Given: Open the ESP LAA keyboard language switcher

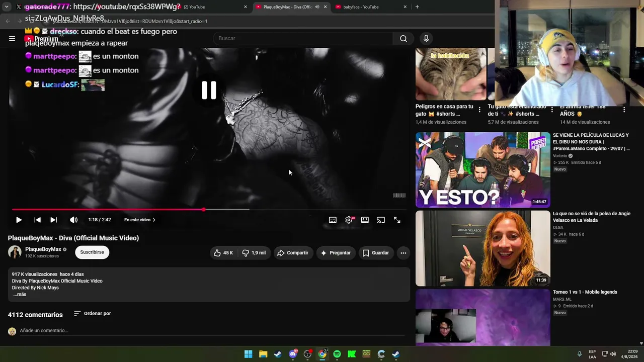Looking at the screenshot, I should click(592, 354).
